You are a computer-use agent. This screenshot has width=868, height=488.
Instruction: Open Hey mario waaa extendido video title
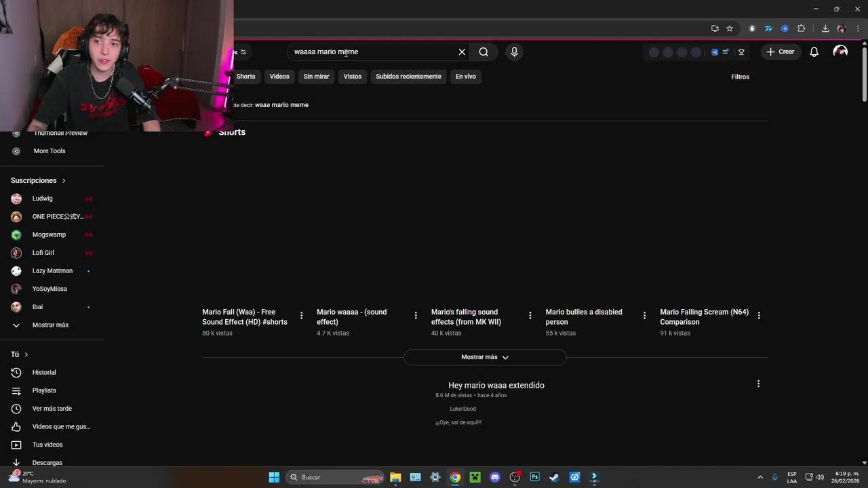point(496,385)
